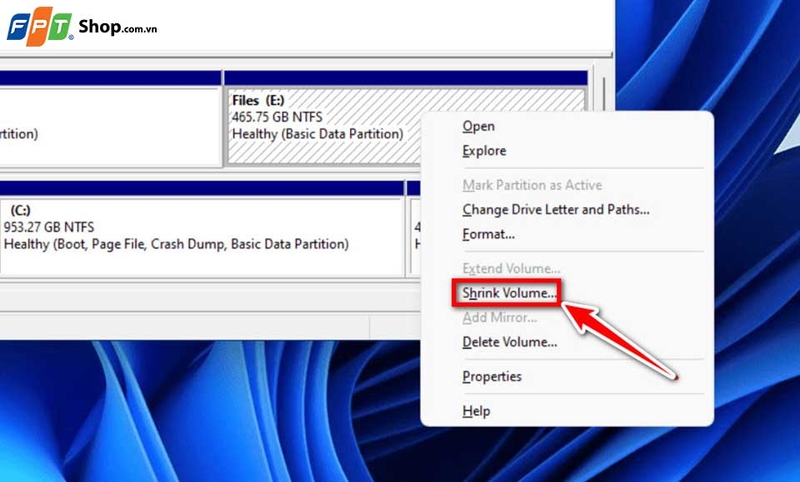Viewport: 800px width, 482px height.
Task: Open Properties from the context menu
Action: (492, 376)
